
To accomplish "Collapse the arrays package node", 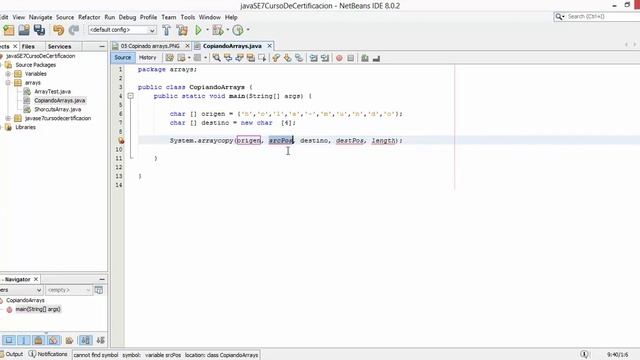I will [8, 83].
